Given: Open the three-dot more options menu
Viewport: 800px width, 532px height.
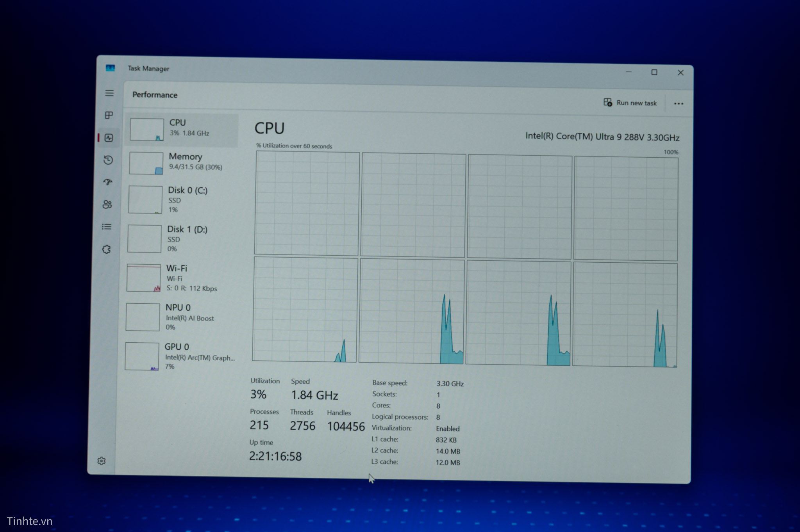Looking at the screenshot, I should tap(679, 103).
